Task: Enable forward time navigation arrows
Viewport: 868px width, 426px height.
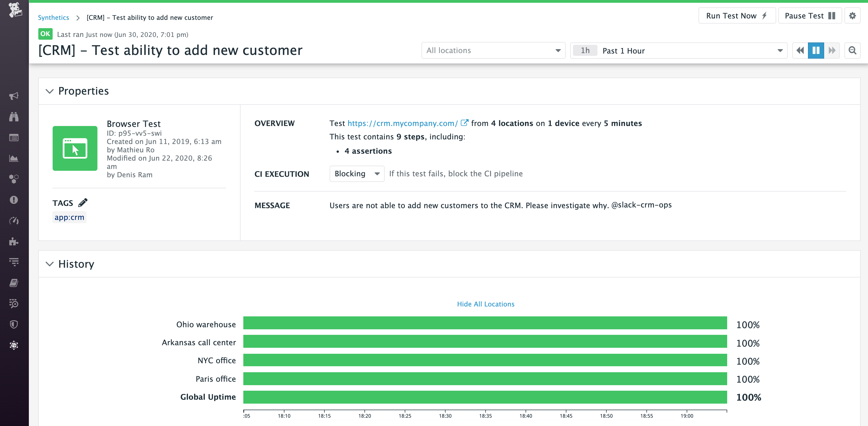Action: 832,50
